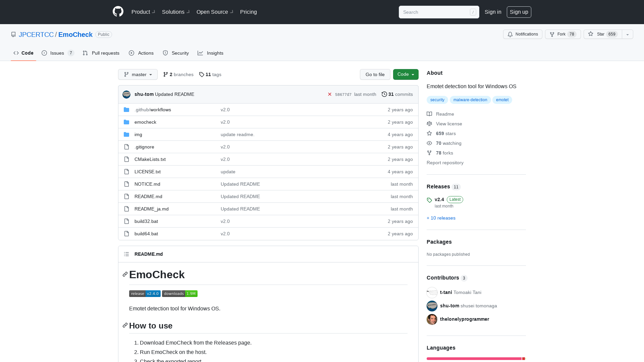Click the Go to file button

pos(375,74)
